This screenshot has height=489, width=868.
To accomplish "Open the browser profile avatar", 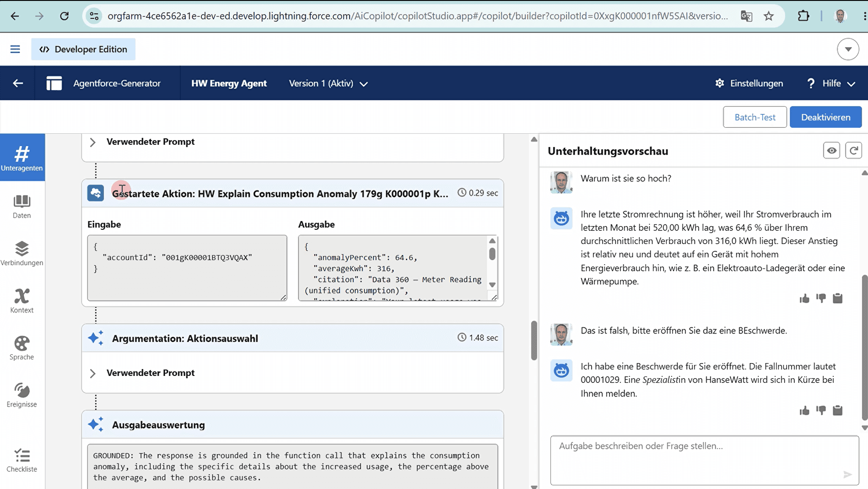I will pos(840,16).
